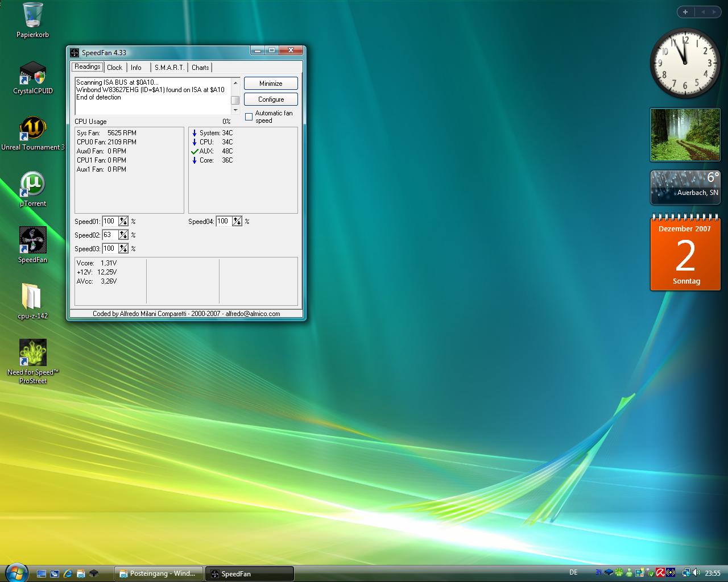Click the network connection tray icon
728x582 pixels.
pyautogui.click(x=686, y=572)
